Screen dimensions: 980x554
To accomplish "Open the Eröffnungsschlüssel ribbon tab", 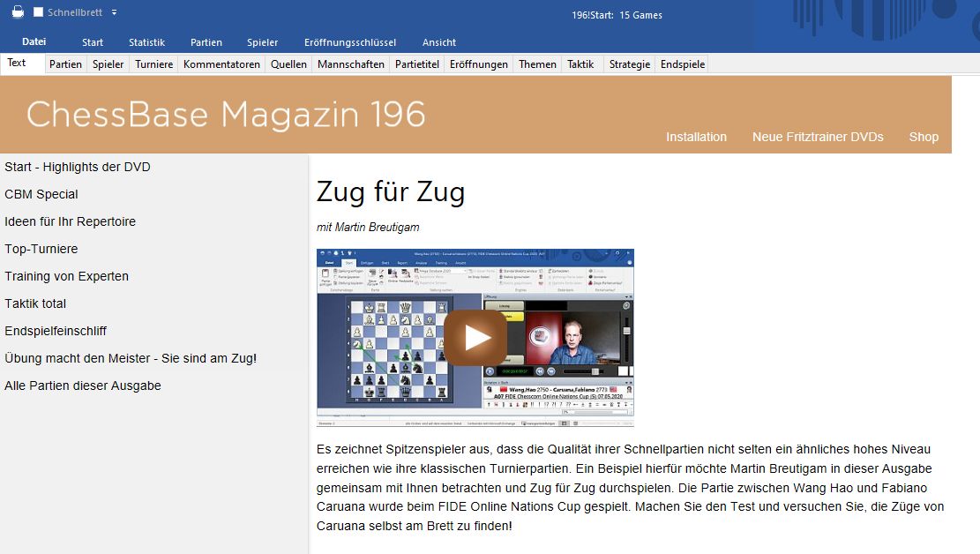I will point(349,42).
